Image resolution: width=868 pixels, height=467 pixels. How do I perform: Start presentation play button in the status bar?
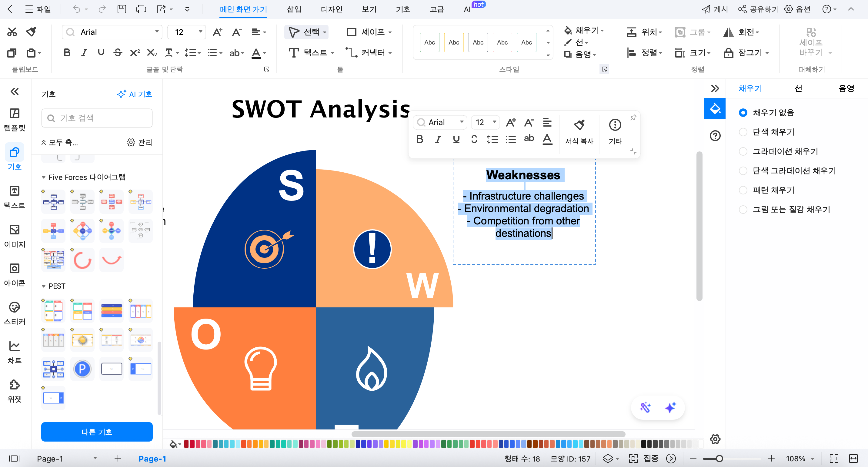coord(671,459)
